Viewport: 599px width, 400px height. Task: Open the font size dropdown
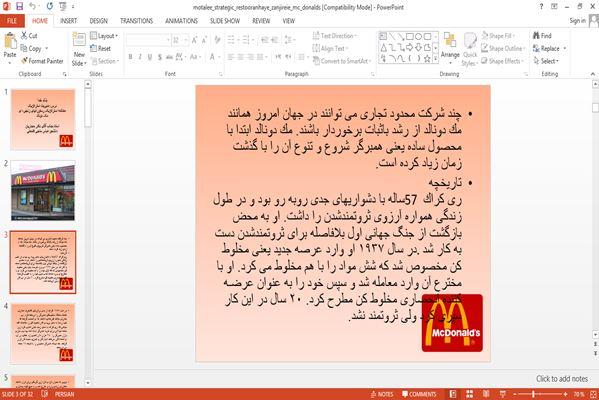(x=186, y=40)
